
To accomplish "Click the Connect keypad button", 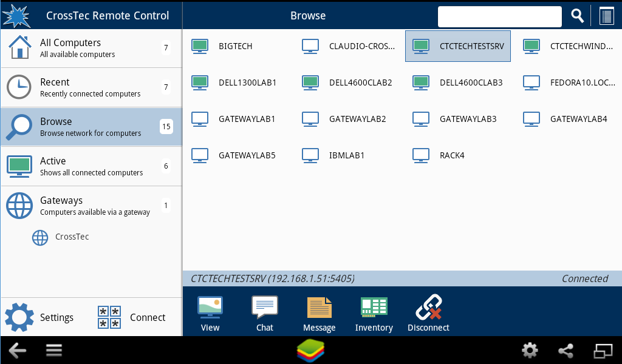I will coord(131,317).
